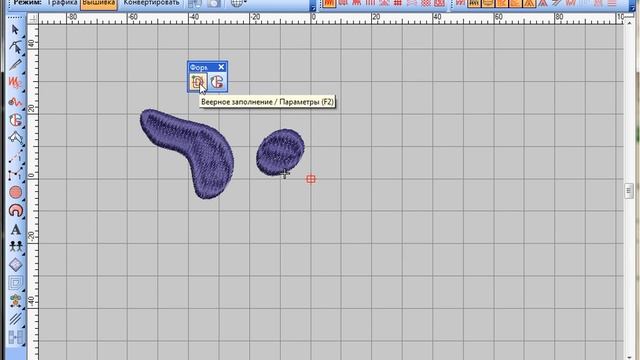
Task: Click the Конвертировать mode button
Action: point(151,3)
